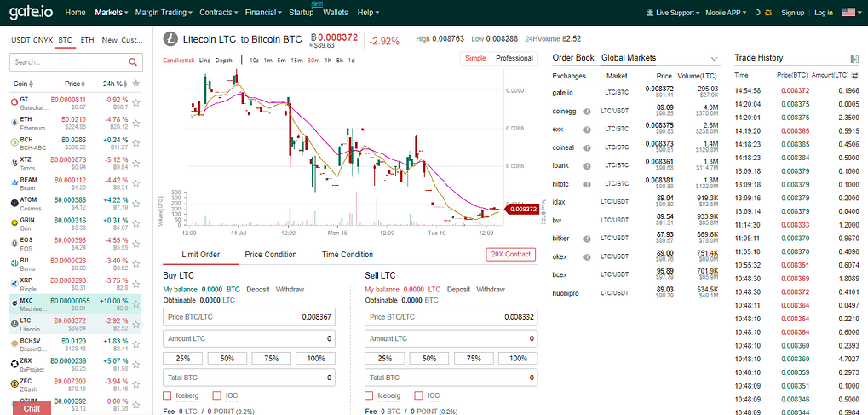
Task: Enable Iceberg checkbox in Buy LTC
Action: click(x=167, y=395)
